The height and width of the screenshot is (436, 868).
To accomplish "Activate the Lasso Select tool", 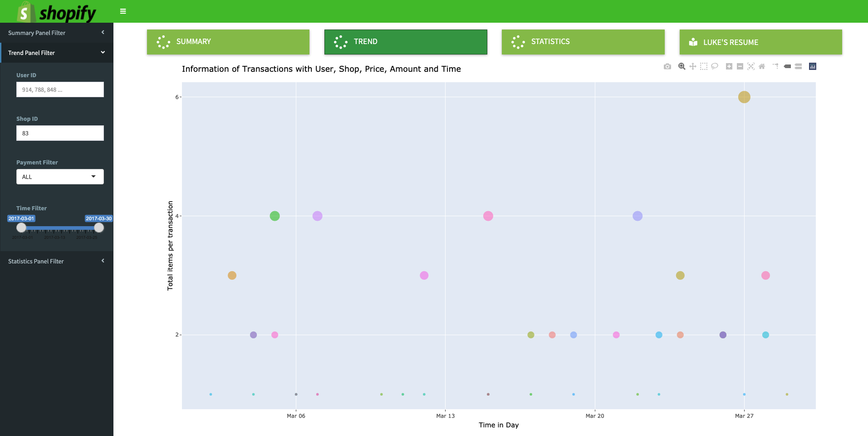I will tap(715, 66).
